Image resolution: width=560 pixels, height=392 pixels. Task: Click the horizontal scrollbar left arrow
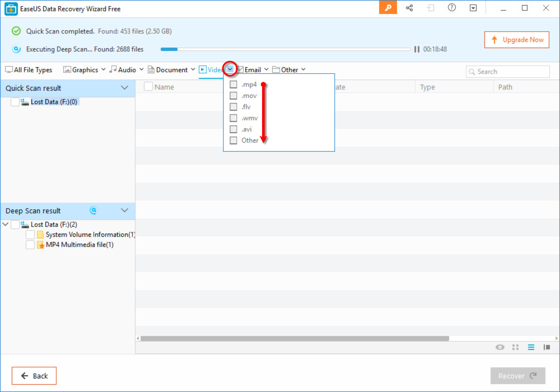(138, 339)
